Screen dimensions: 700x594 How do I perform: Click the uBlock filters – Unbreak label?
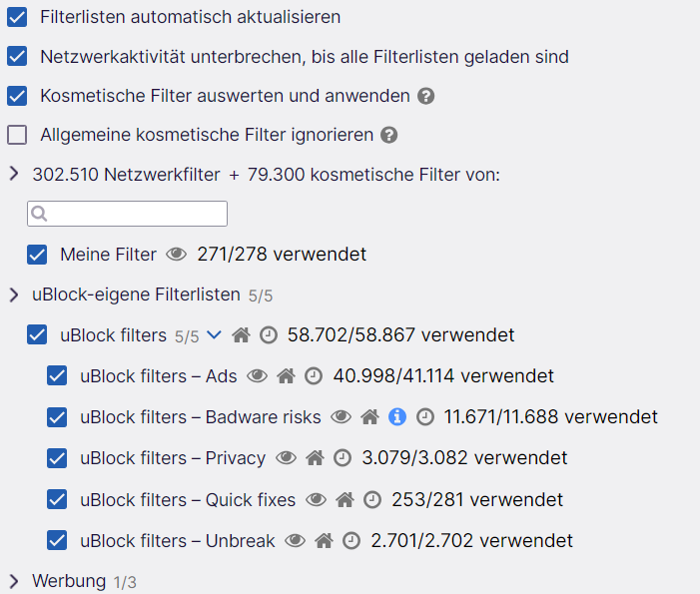[x=177, y=541]
